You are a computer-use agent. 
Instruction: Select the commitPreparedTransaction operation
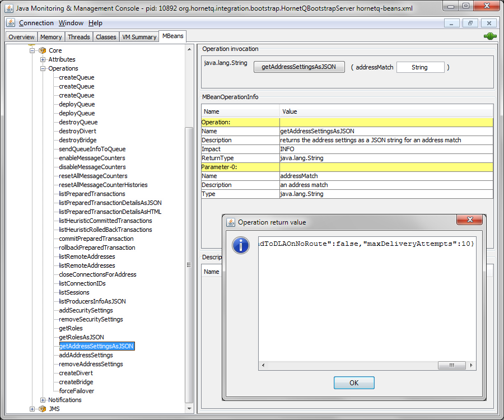96,239
